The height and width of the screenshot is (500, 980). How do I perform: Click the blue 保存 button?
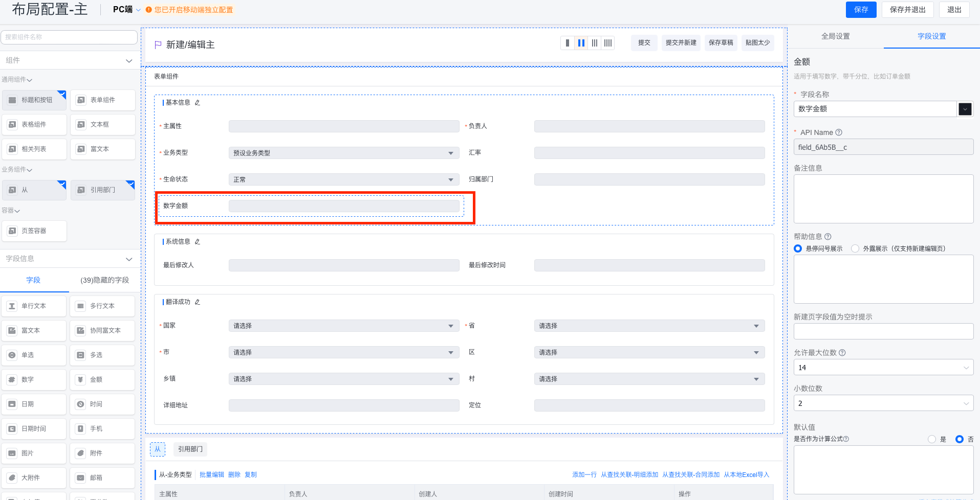click(861, 10)
